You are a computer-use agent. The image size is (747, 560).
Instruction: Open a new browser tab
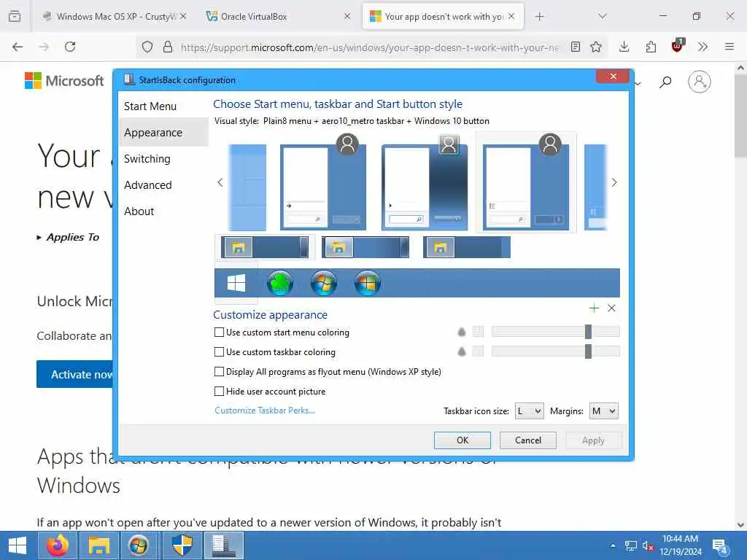click(539, 16)
